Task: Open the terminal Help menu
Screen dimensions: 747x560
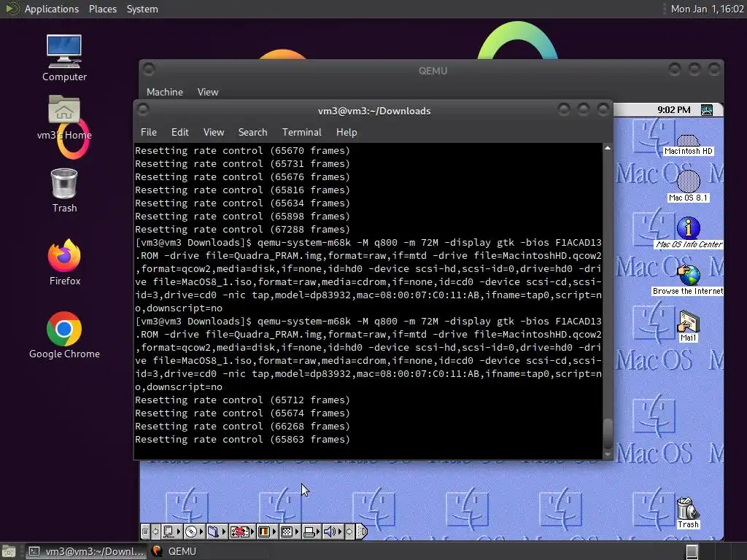Action: [x=347, y=132]
